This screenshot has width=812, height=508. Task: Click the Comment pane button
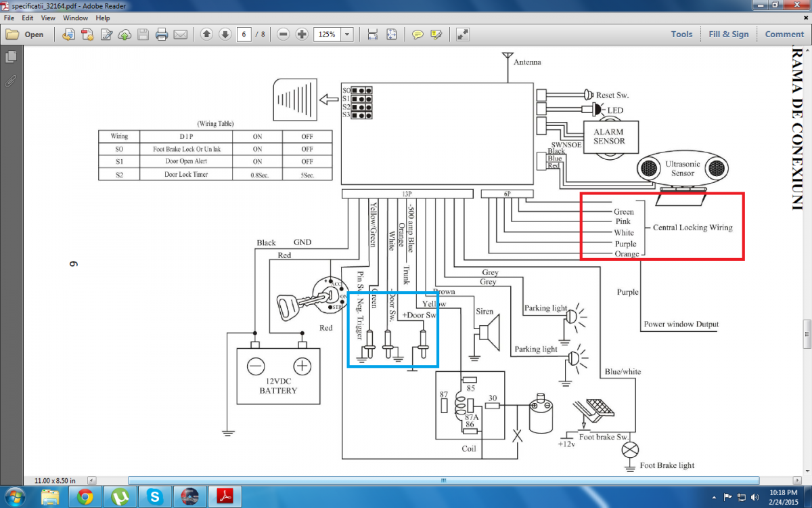784,35
